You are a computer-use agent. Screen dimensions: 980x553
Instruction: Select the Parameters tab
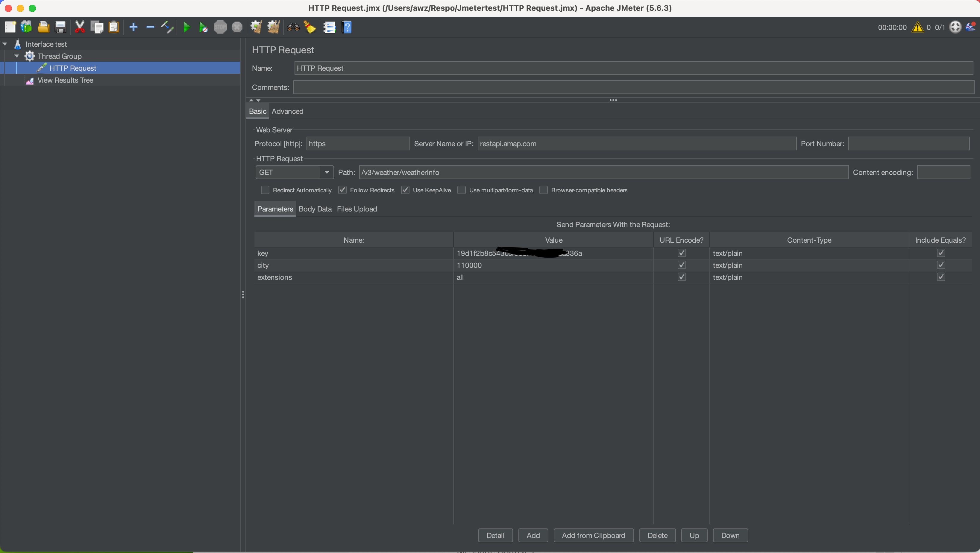click(275, 209)
